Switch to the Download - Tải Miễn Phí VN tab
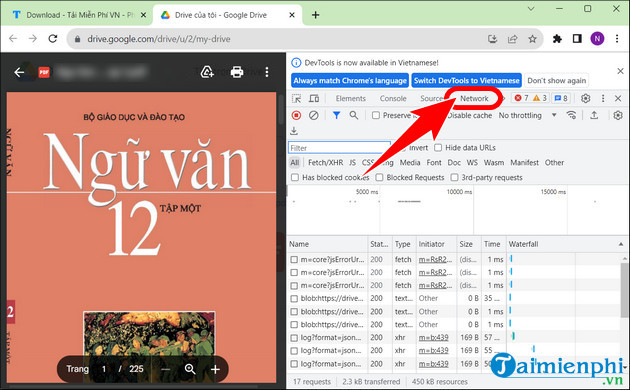Screen dimensions: 630x390 (x=76, y=15)
